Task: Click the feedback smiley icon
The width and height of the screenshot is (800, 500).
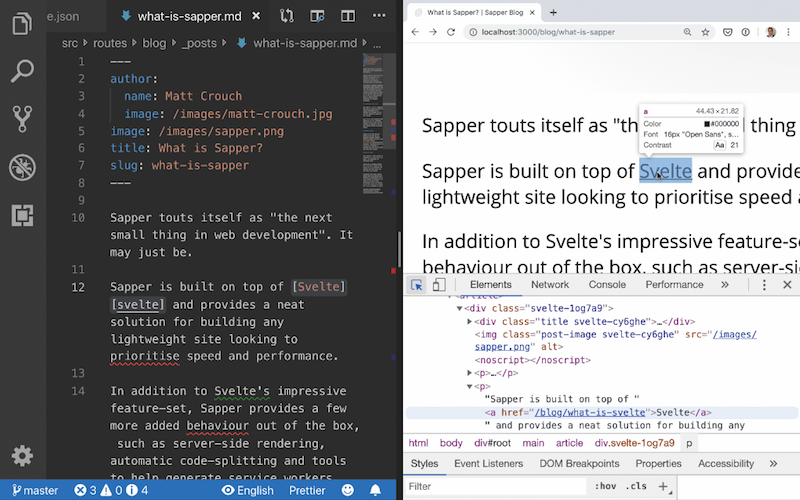Action: pos(347,490)
